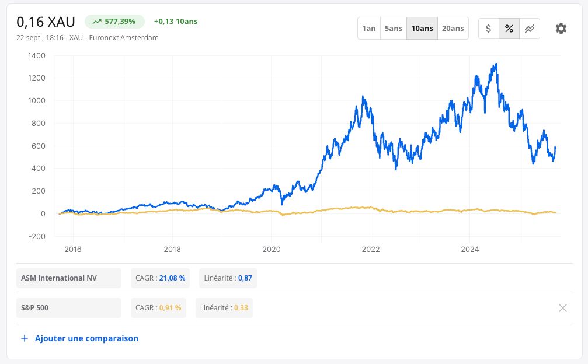
Task: Select the 10ans time range
Action: [x=422, y=28]
